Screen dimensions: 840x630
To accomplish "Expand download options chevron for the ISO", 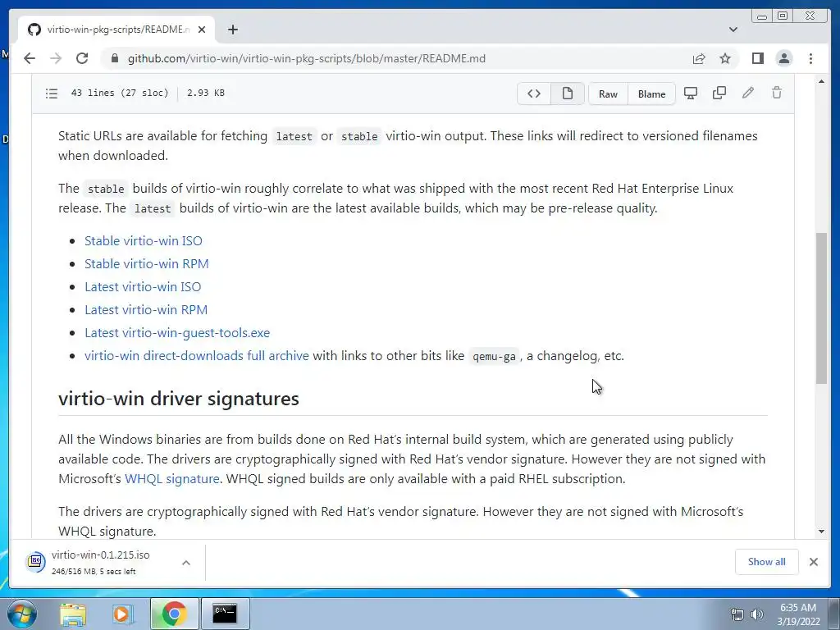I will click(186, 563).
